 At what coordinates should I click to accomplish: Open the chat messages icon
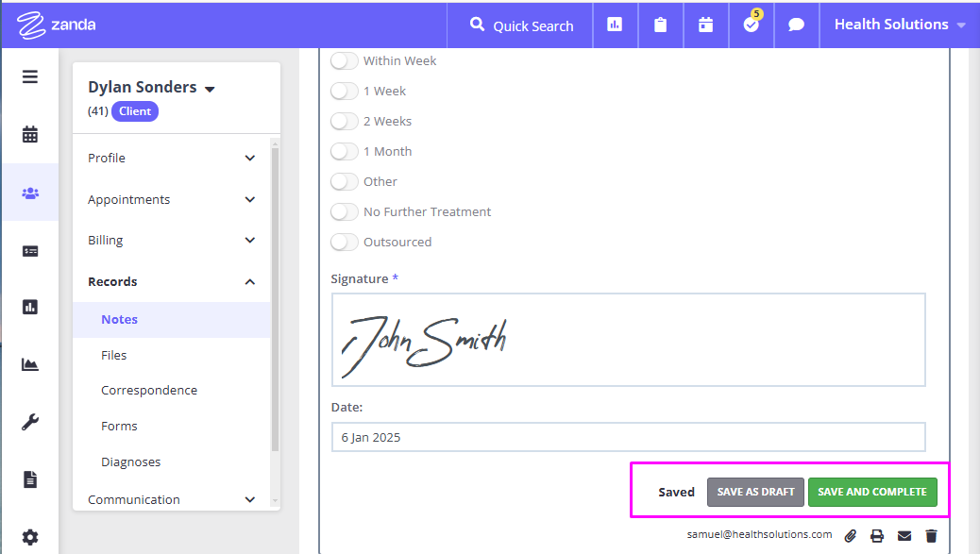[x=796, y=25]
